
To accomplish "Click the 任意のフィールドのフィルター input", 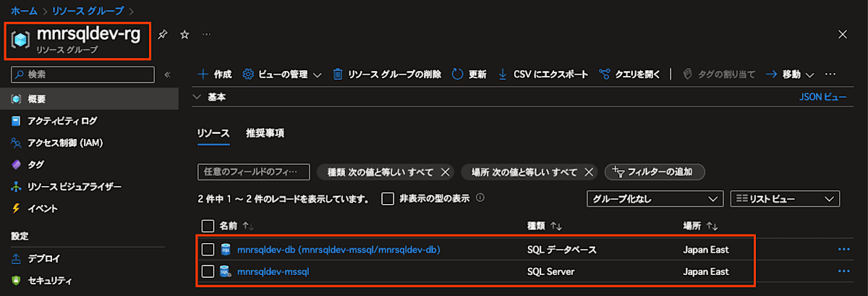I will (253, 172).
